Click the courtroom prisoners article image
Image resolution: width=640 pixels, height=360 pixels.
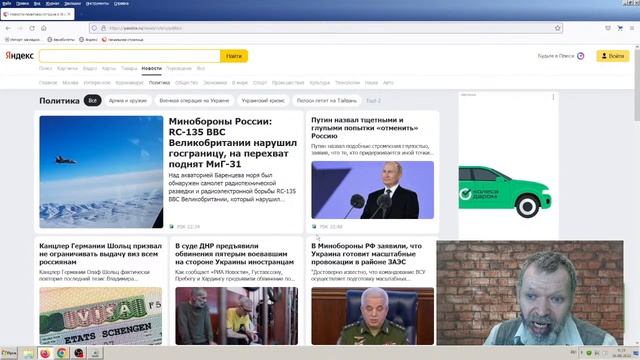[237, 316]
